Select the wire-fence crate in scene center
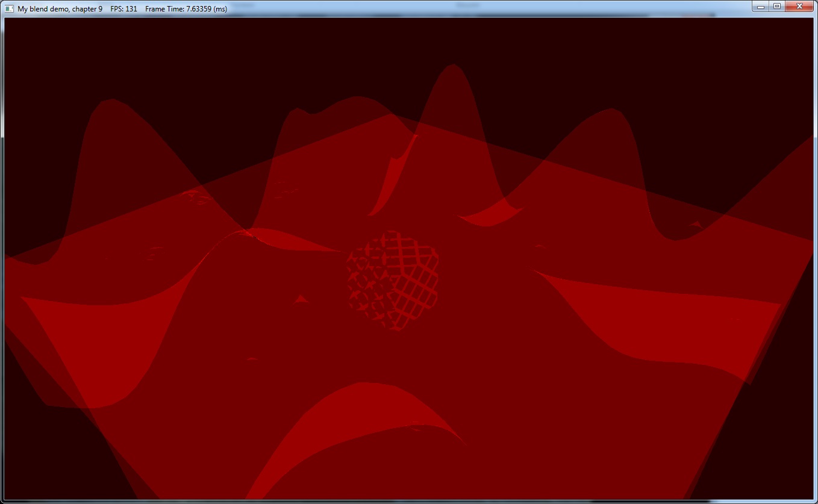Screen dimensions: 818x504 (x=393, y=279)
